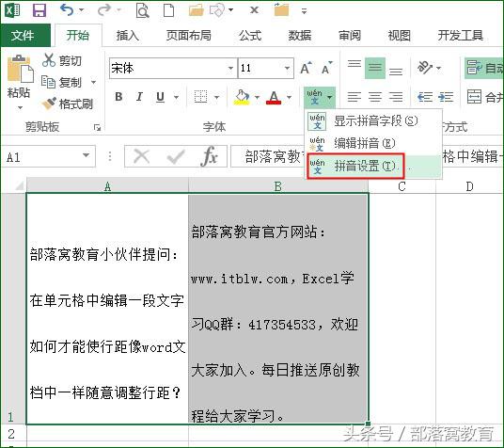
Task: Switch to the 公式 ribbon tab
Action: (250, 35)
